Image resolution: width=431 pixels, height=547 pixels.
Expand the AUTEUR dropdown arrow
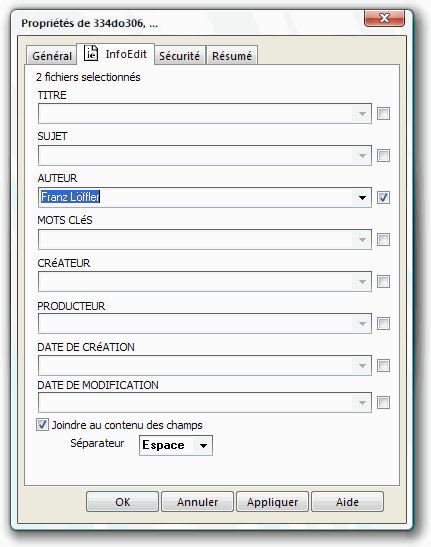362,198
